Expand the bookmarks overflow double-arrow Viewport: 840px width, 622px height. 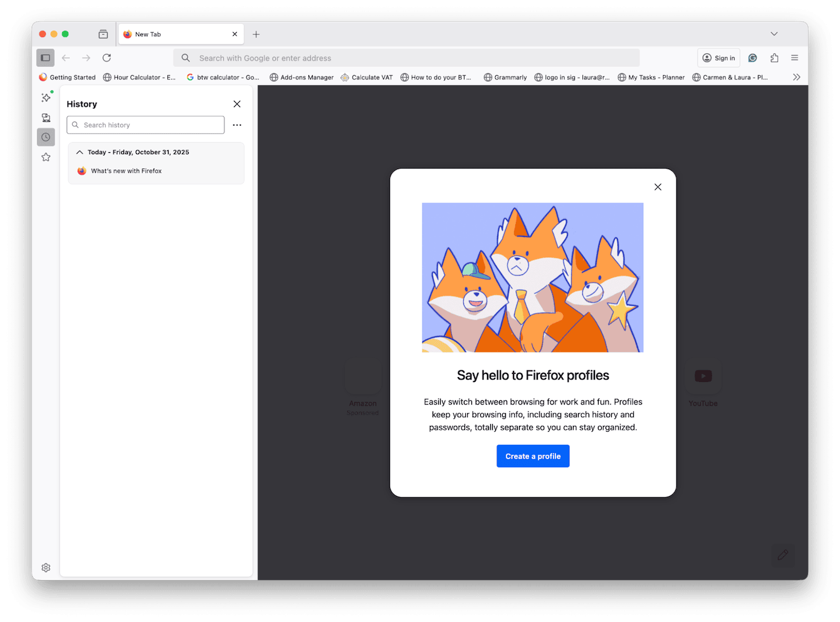pyautogui.click(x=796, y=77)
